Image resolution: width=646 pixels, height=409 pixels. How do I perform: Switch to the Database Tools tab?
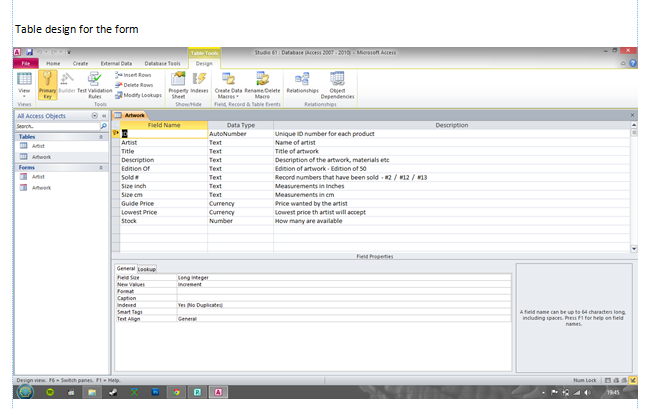coord(162,63)
